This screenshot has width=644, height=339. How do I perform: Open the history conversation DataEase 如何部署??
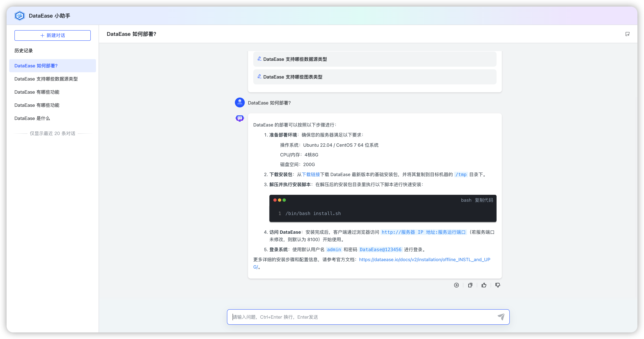coord(36,66)
